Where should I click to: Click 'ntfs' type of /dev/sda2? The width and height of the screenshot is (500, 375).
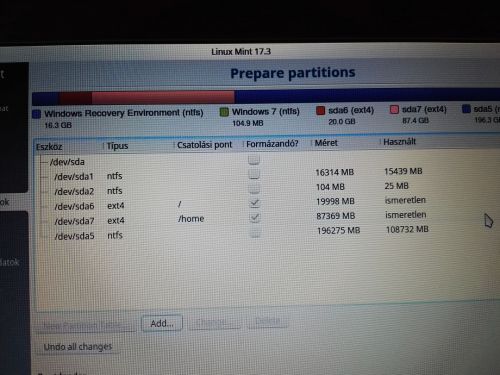pyautogui.click(x=115, y=191)
